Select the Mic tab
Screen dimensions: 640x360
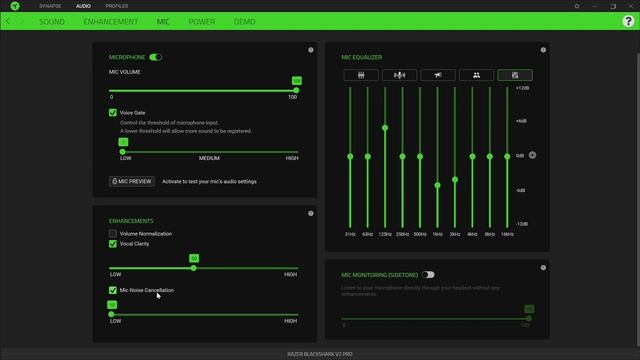coord(163,22)
